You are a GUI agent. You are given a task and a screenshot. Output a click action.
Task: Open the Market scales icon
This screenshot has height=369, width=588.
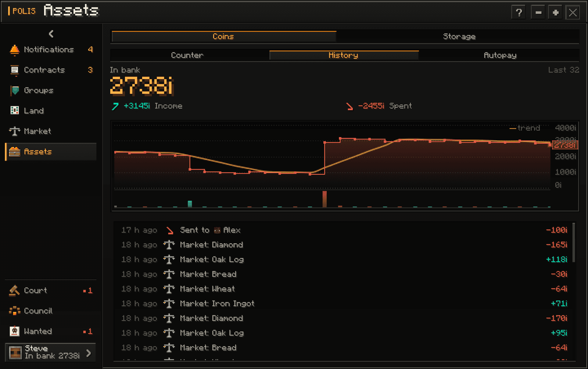tap(14, 131)
